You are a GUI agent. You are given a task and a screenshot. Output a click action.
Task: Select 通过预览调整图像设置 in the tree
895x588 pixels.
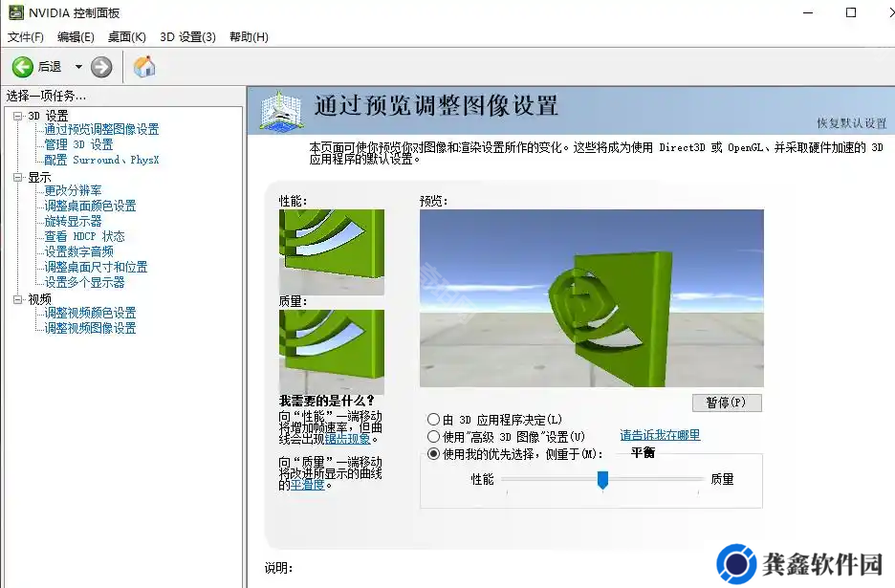click(101, 130)
